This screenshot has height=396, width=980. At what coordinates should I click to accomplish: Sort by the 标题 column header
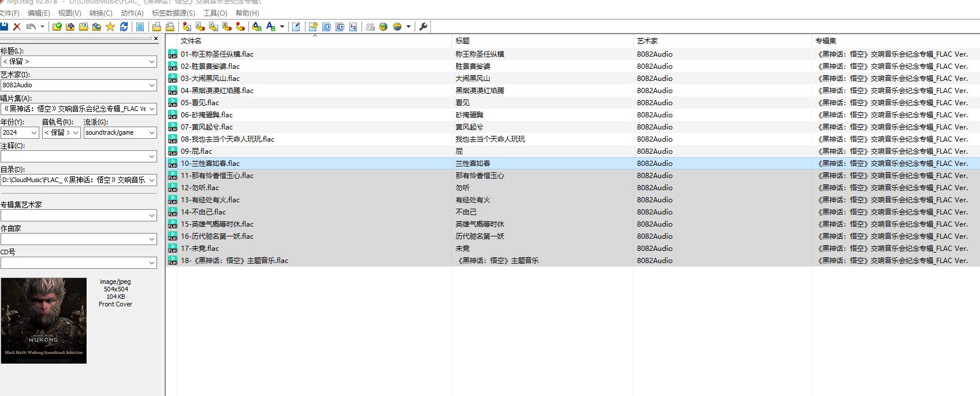(543, 40)
